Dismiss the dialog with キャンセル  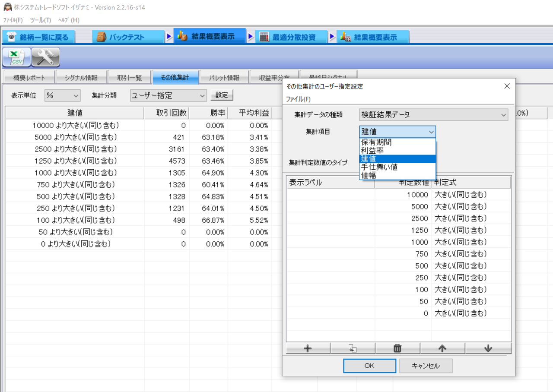click(426, 366)
